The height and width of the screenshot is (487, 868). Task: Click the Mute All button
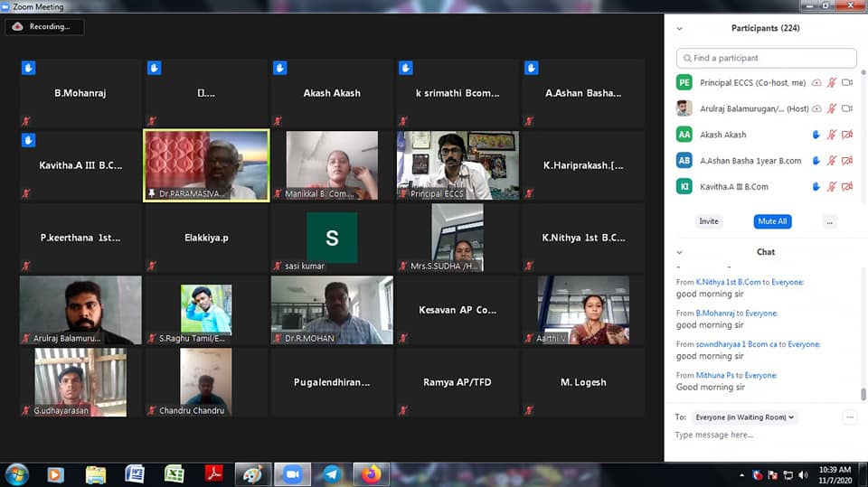click(772, 221)
